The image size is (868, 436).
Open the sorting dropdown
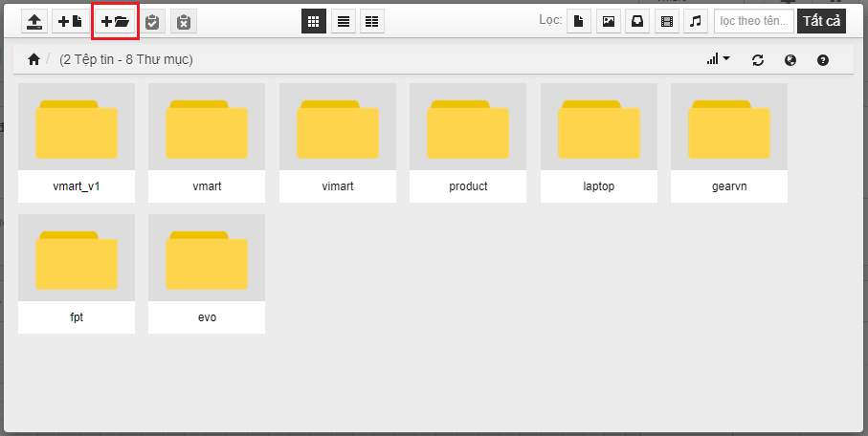(719, 59)
